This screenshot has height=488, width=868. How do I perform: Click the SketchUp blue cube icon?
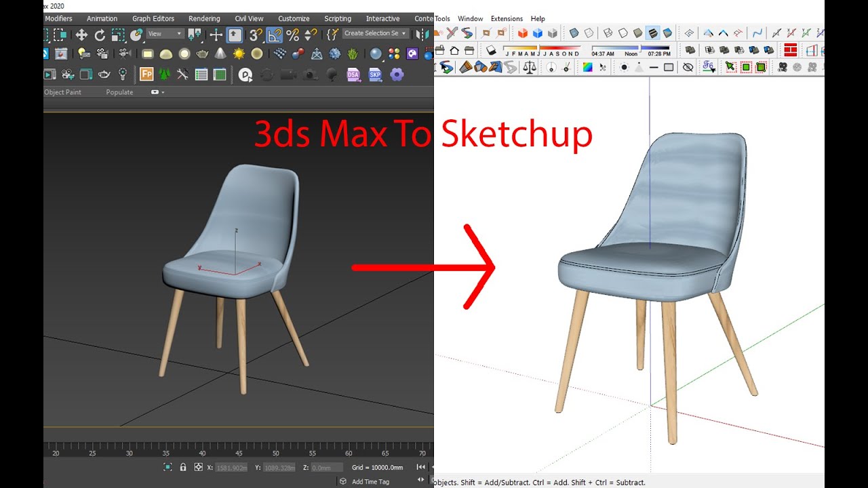click(538, 33)
